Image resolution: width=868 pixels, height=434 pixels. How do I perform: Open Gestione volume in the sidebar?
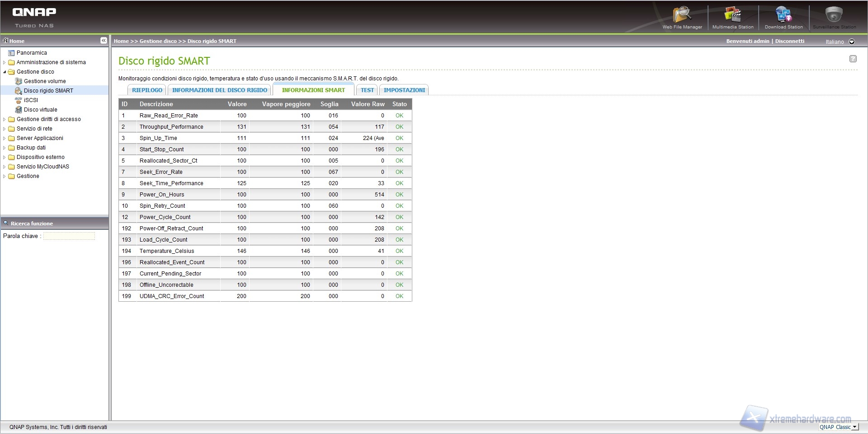pos(45,81)
